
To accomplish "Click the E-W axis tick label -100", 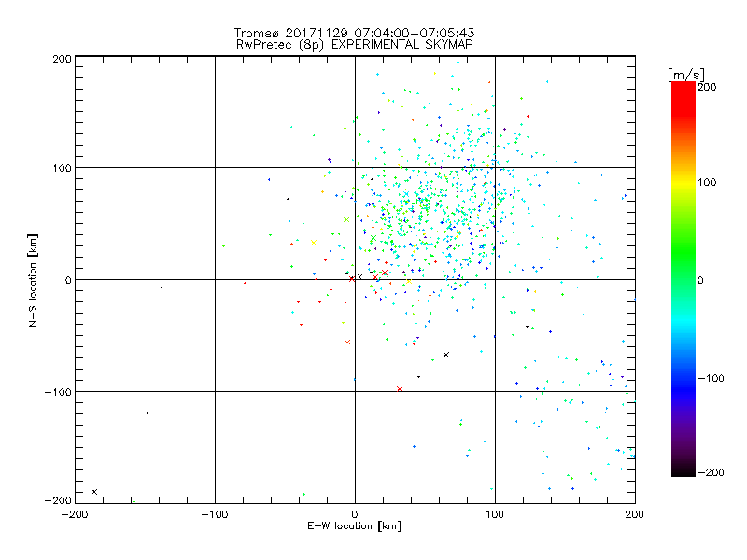I will [215, 514].
